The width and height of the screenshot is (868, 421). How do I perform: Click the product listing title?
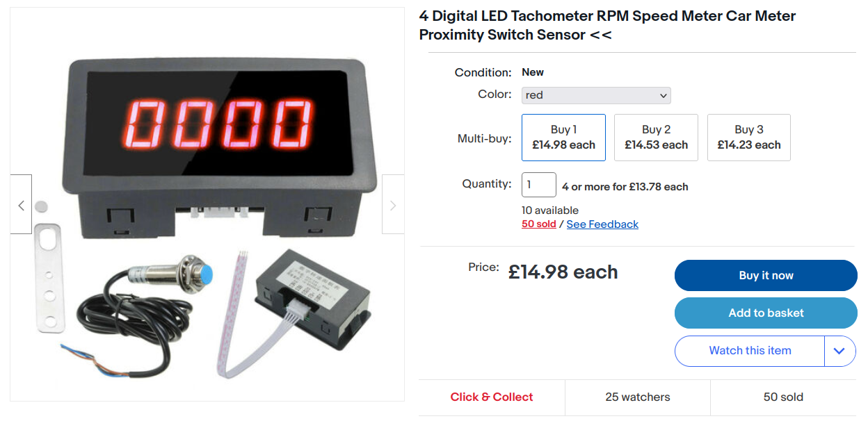[x=607, y=25]
